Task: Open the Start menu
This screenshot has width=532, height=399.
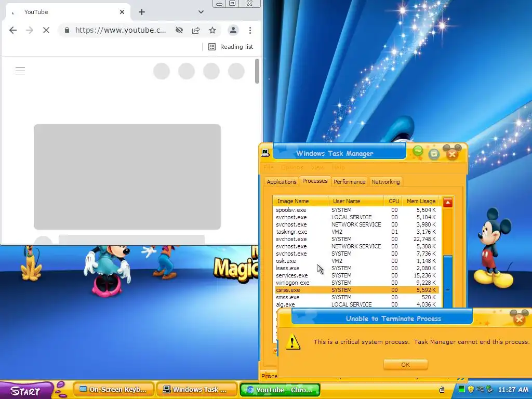Action: 25,391
